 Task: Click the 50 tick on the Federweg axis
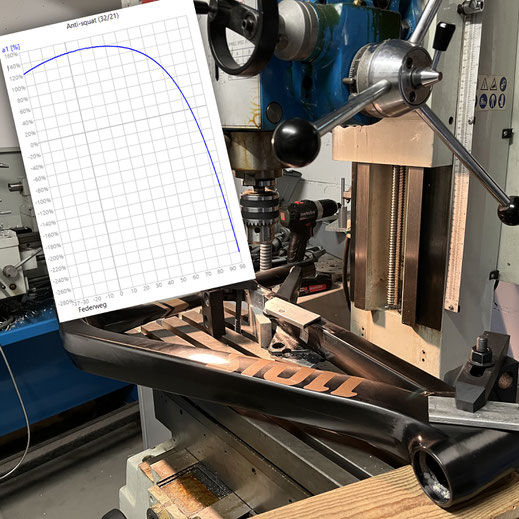[x=183, y=279]
